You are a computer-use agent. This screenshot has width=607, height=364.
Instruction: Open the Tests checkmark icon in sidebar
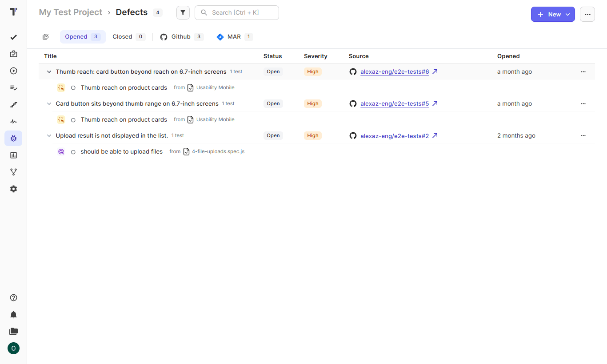point(13,37)
